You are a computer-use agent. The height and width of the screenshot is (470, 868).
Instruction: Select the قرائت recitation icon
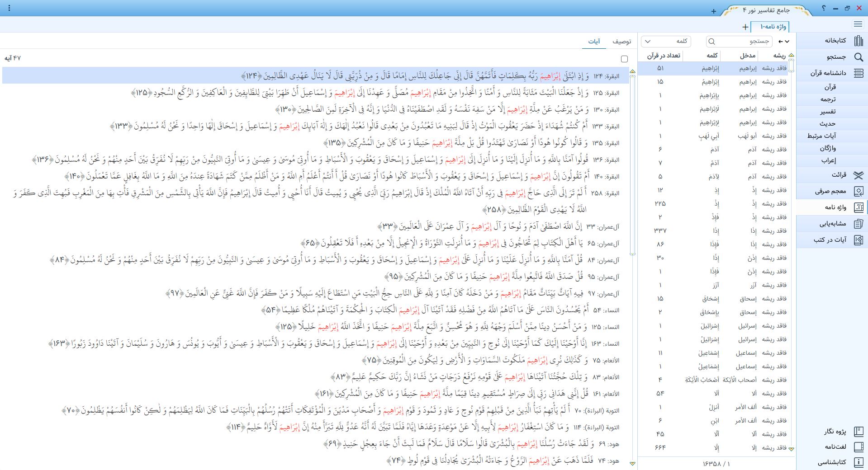point(858,175)
